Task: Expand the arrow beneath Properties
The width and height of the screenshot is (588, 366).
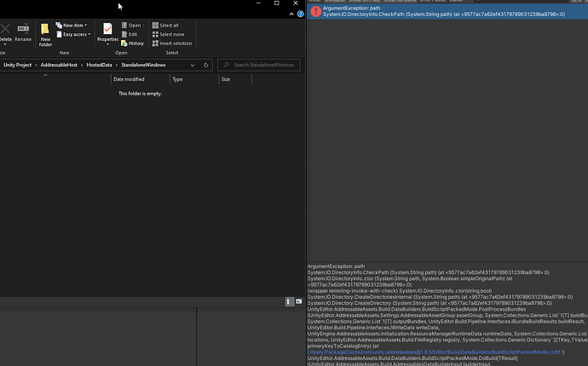Action: [x=107, y=44]
